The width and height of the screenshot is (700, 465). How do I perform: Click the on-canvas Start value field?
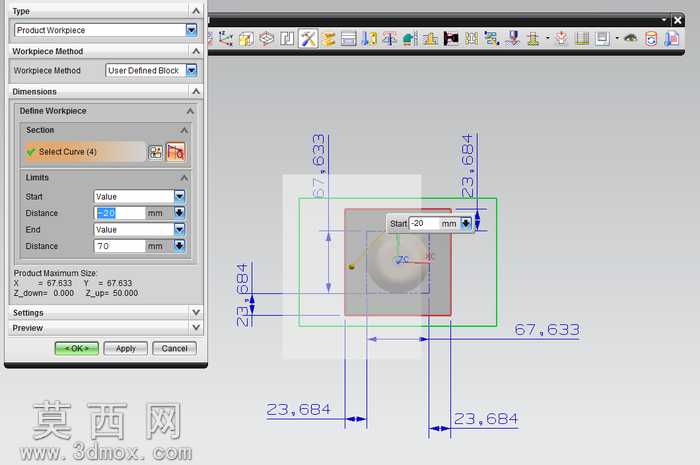424,223
